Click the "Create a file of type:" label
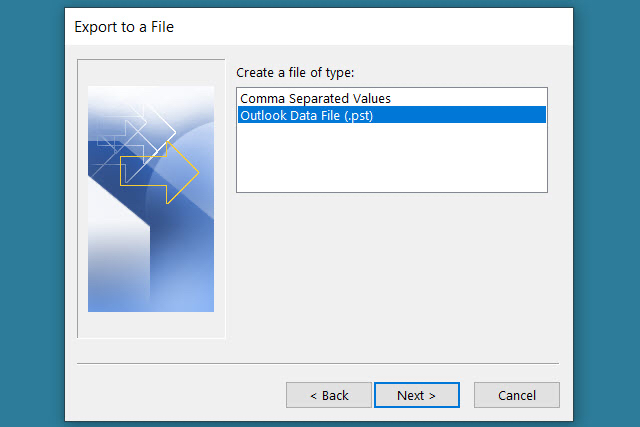 pos(296,73)
